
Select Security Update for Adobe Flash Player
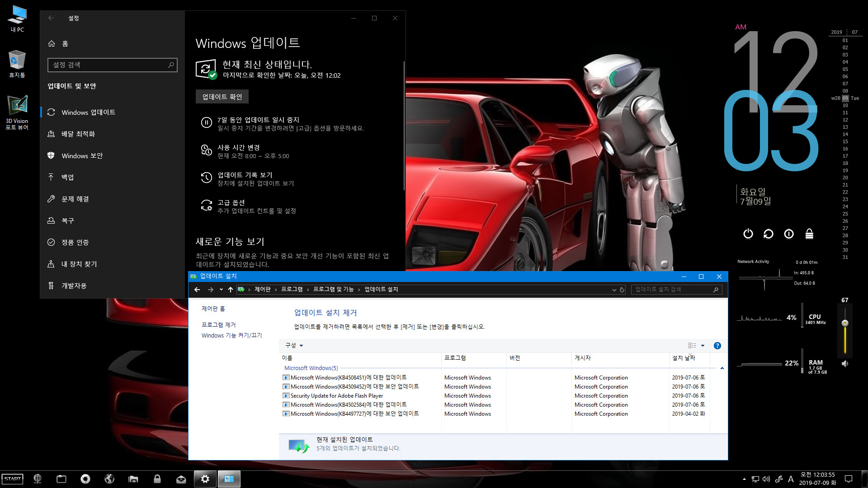(494, 396)
